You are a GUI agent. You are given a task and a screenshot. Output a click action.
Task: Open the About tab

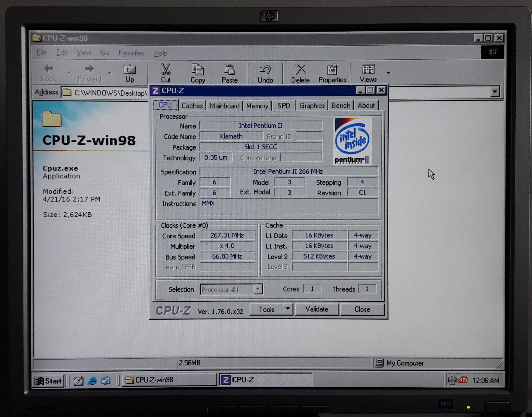tap(366, 105)
